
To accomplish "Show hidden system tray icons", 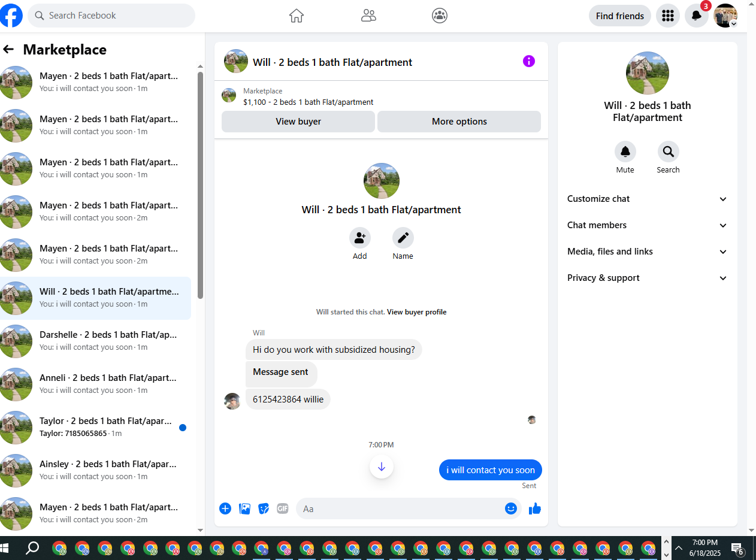I will pyautogui.click(x=679, y=547).
